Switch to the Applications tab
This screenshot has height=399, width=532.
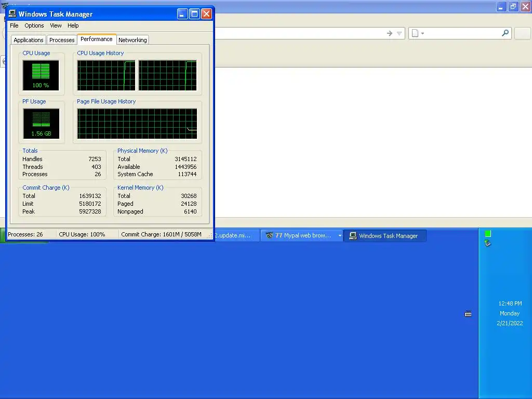(x=29, y=40)
